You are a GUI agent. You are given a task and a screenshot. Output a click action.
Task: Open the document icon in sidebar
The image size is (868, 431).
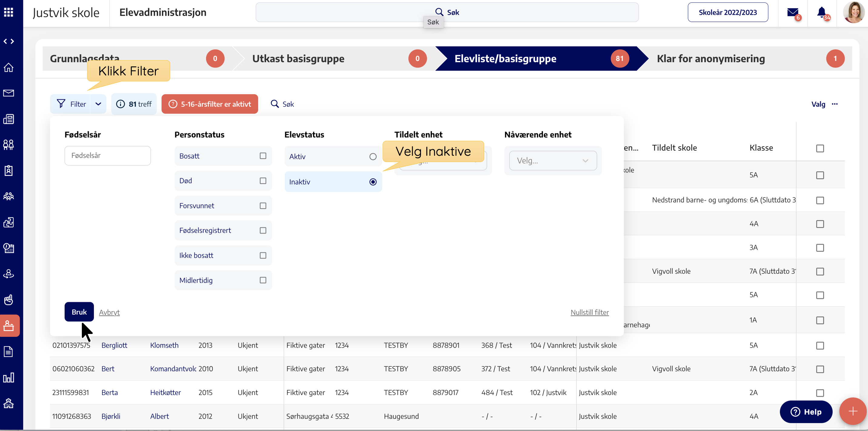(x=8, y=352)
